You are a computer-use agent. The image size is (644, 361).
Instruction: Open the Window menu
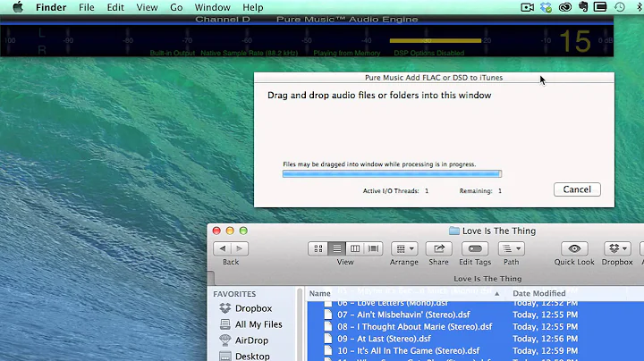coord(212,7)
